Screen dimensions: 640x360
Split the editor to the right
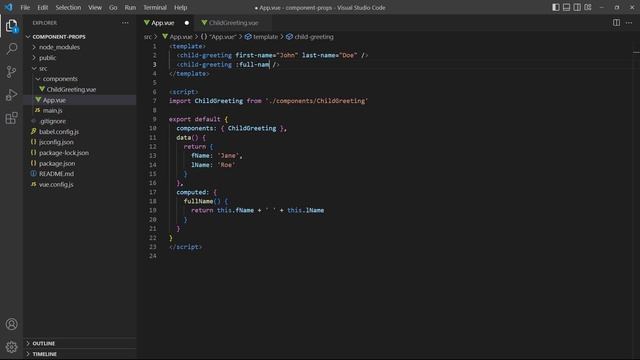pos(616,23)
